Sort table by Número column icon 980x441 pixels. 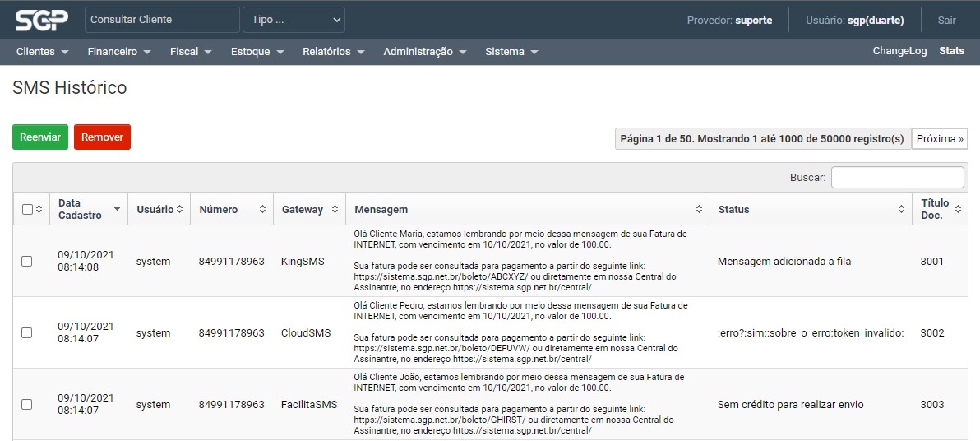coord(262,210)
